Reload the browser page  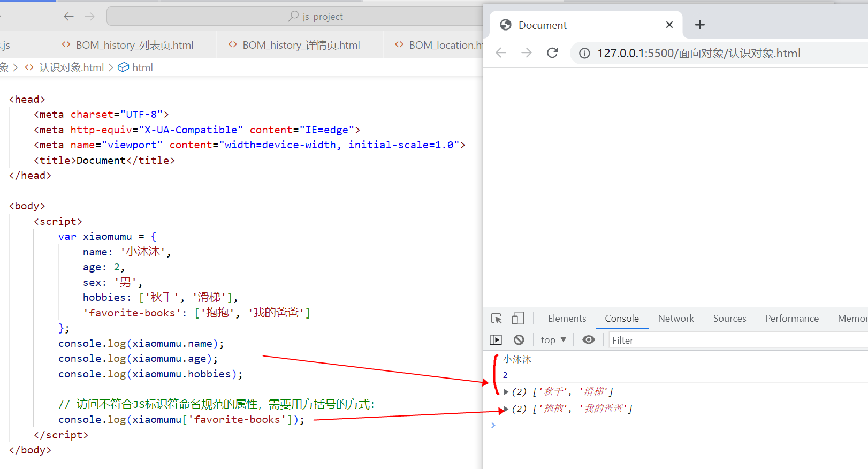[552, 52]
